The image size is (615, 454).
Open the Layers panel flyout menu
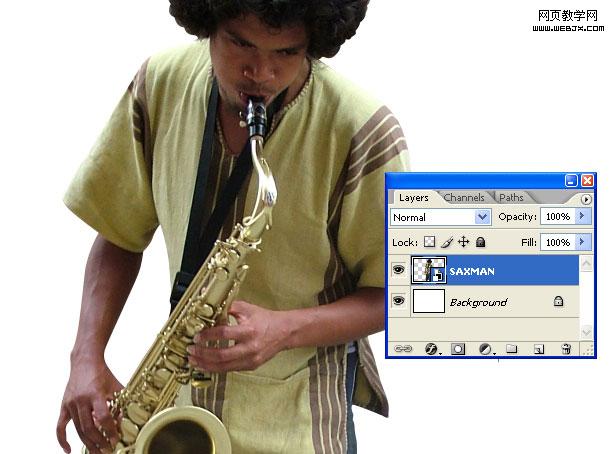[x=586, y=199]
